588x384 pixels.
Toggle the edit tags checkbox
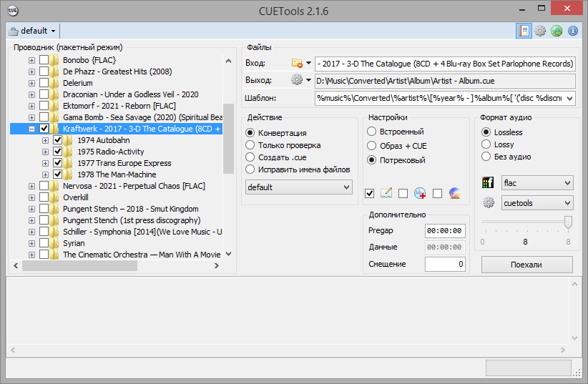(x=369, y=193)
